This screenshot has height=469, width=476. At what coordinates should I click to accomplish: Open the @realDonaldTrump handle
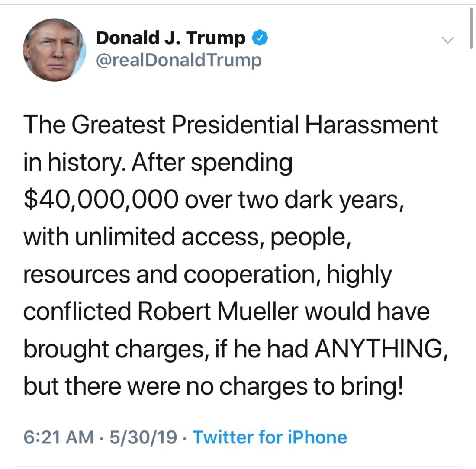point(179,60)
